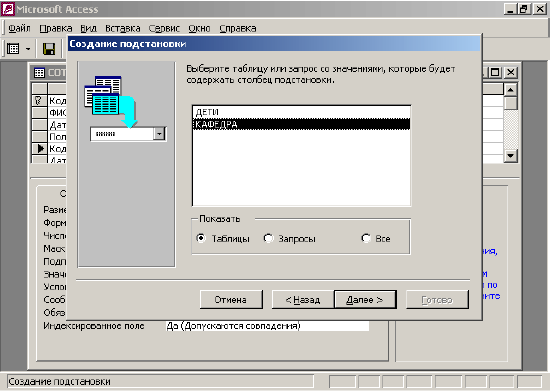The width and height of the screenshot is (550, 391).
Task: Choose the Таблицы radio button
Action: tap(201, 238)
